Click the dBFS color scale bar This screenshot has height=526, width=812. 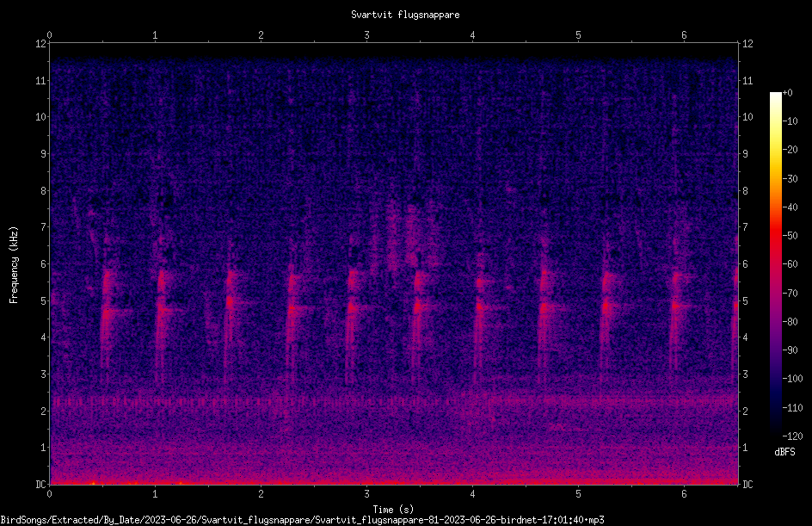click(775, 263)
